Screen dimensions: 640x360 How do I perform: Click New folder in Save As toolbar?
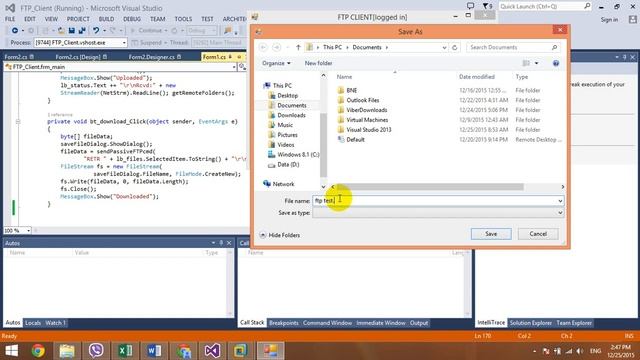tap(318, 63)
